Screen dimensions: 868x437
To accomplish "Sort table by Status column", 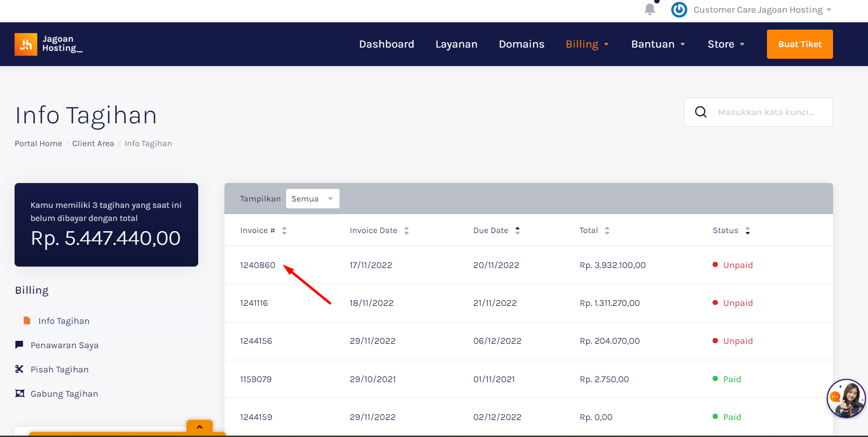I will pos(748,231).
